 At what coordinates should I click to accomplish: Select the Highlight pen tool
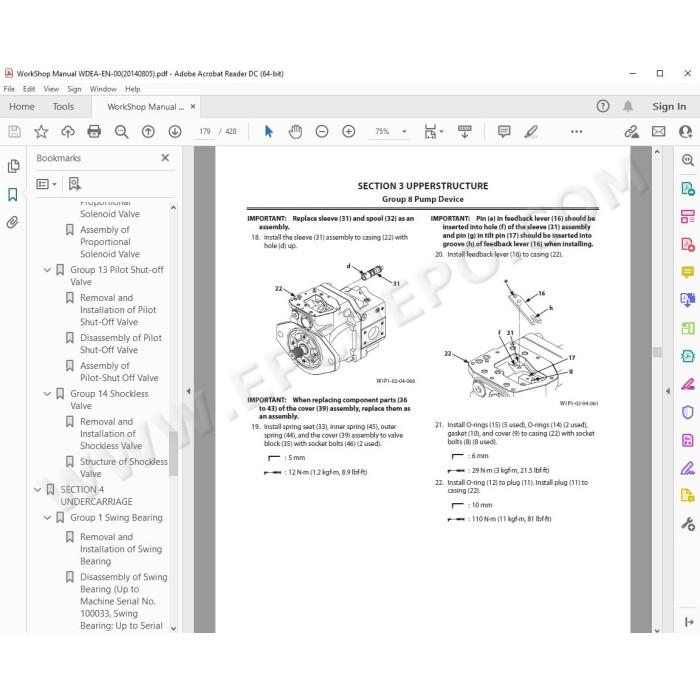[x=531, y=131]
